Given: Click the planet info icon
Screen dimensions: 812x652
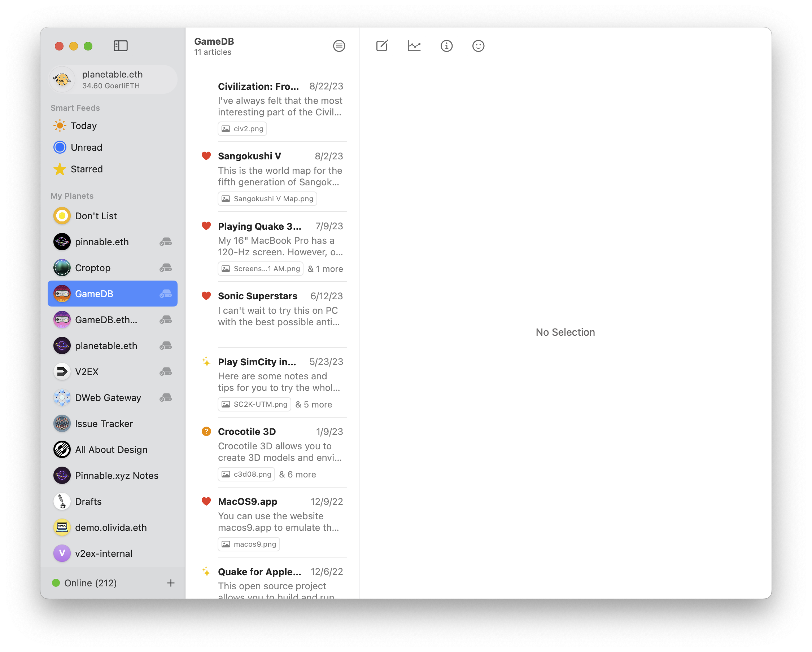Looking at the screenshot, I should (446, 46).
